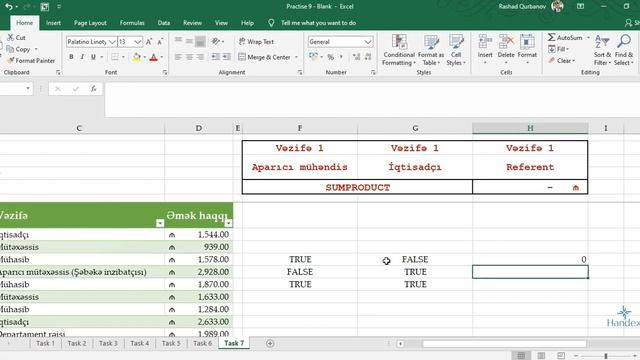Switch to the Insert ribbon tab
640x360 pixels.
tap(53, 23)
